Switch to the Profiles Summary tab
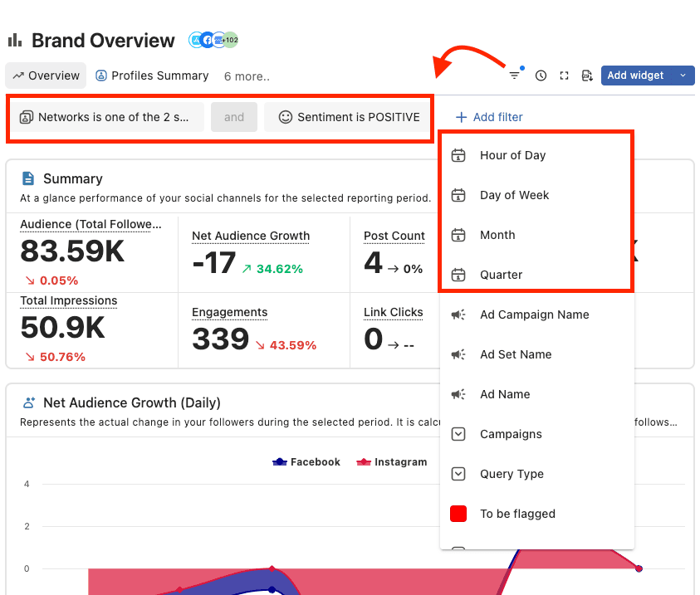 [152, 76]
